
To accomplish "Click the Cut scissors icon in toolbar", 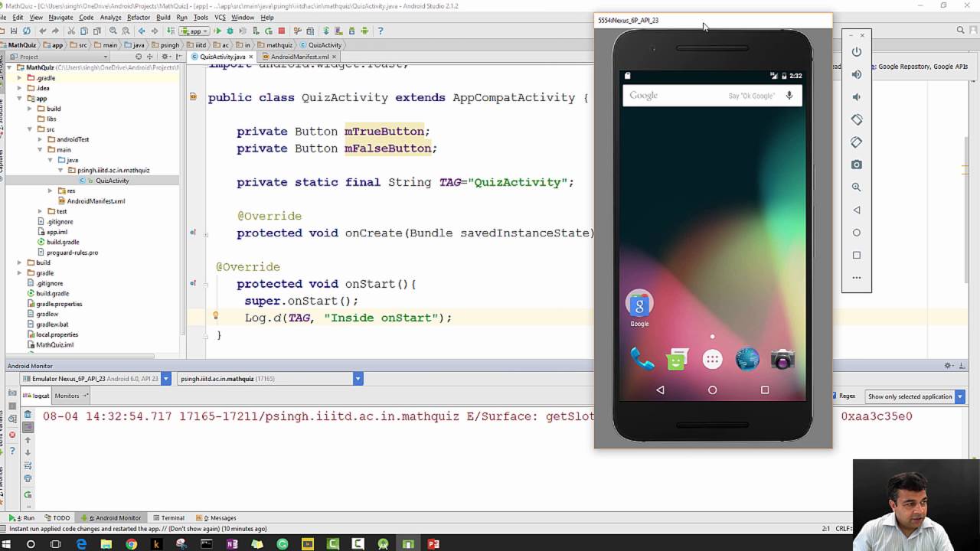I will [x=72, y=31].
